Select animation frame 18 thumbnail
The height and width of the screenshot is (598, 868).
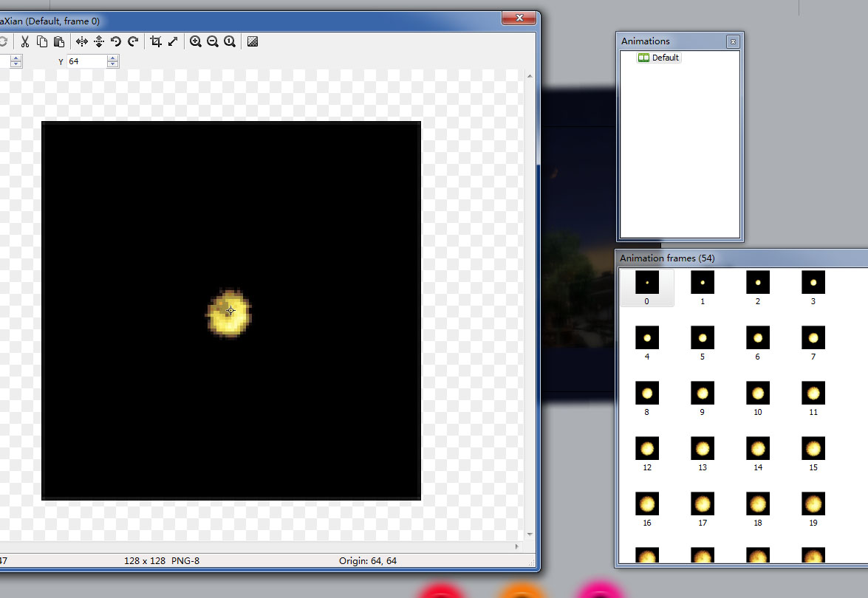coord(758,504)
